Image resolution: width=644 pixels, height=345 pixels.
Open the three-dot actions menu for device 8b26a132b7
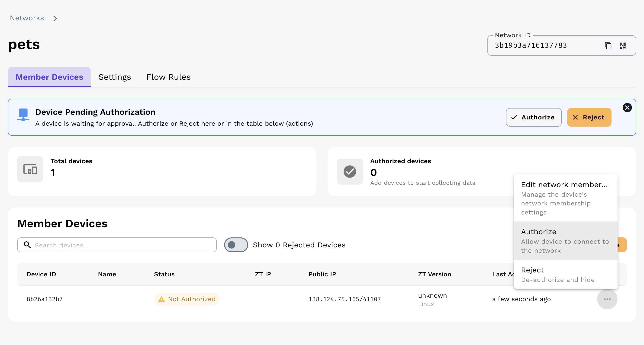click(607, 299)
